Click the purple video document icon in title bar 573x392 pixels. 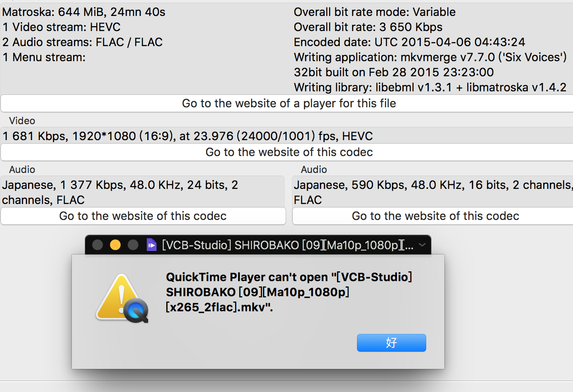point(152,245)
